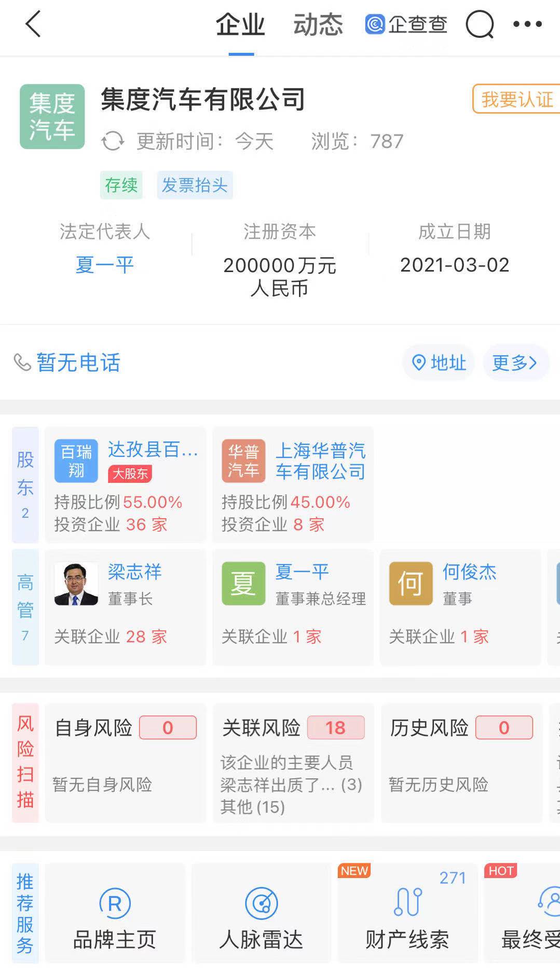Tap the HOT badge on 最终受
The height and width of the screenshot is (973, 560).
click(x=501, y=871)
